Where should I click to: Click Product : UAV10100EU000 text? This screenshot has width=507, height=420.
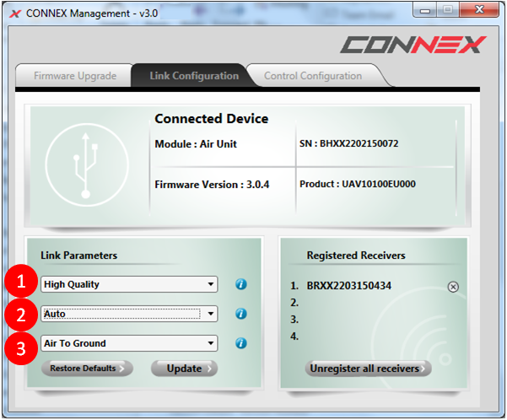coord(358,184)
